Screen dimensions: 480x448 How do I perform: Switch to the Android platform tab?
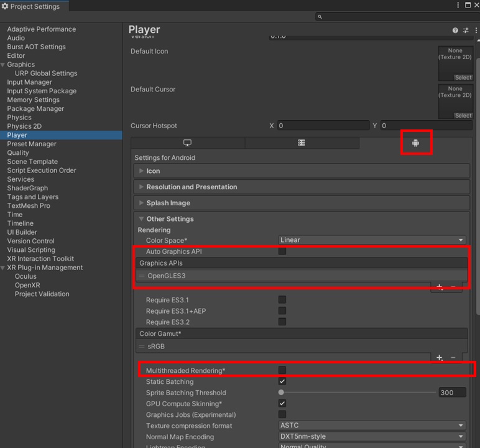pos(415,143)
